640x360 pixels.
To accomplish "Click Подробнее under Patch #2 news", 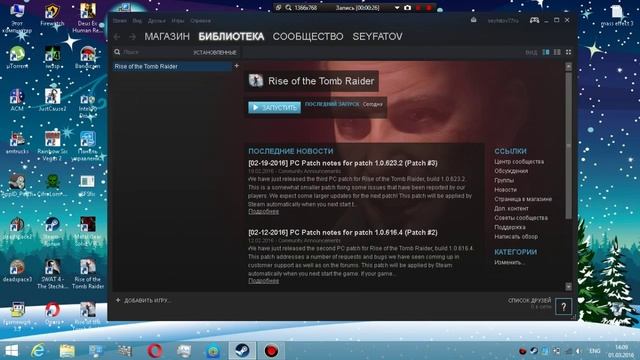I will pyautogui.click(x=264, y=281).
